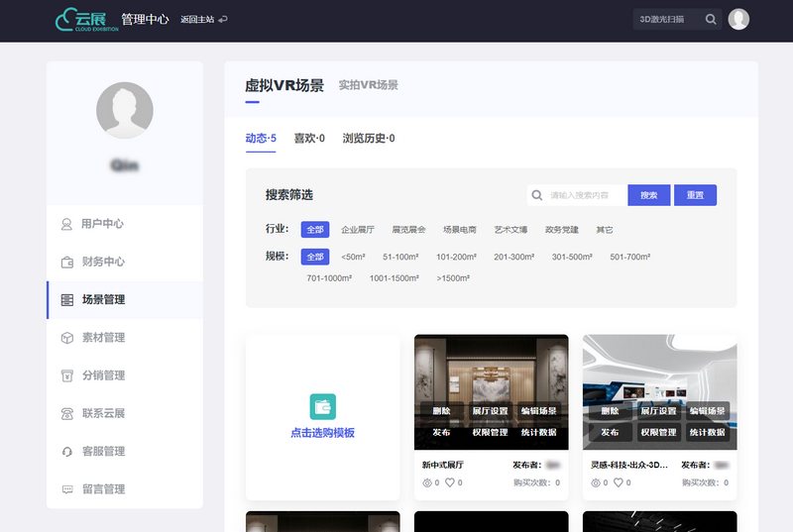Click the search magnifier icon in header
793x532 pixels.
pos(711,19)
